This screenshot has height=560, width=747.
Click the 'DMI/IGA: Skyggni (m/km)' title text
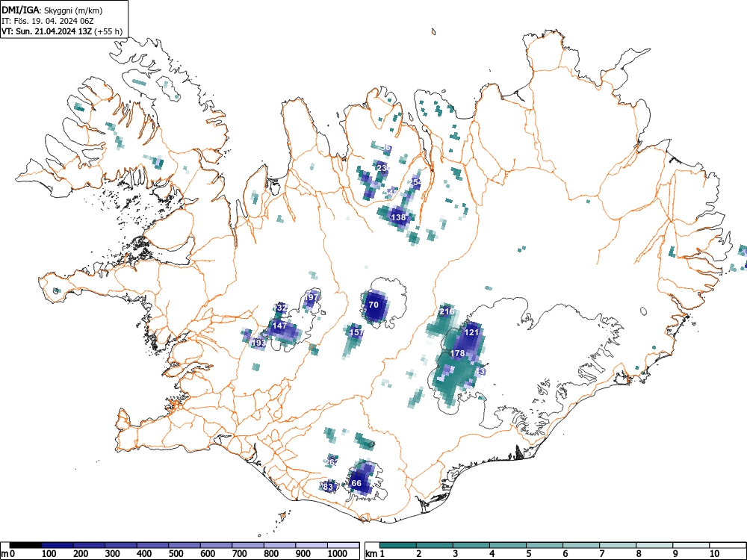(52, 10)
